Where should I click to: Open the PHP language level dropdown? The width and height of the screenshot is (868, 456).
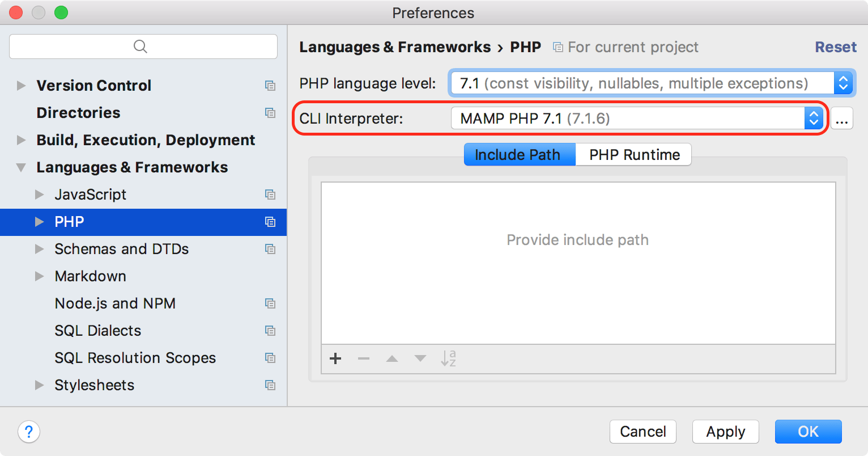pyautogui.click(x=652, y=83)
